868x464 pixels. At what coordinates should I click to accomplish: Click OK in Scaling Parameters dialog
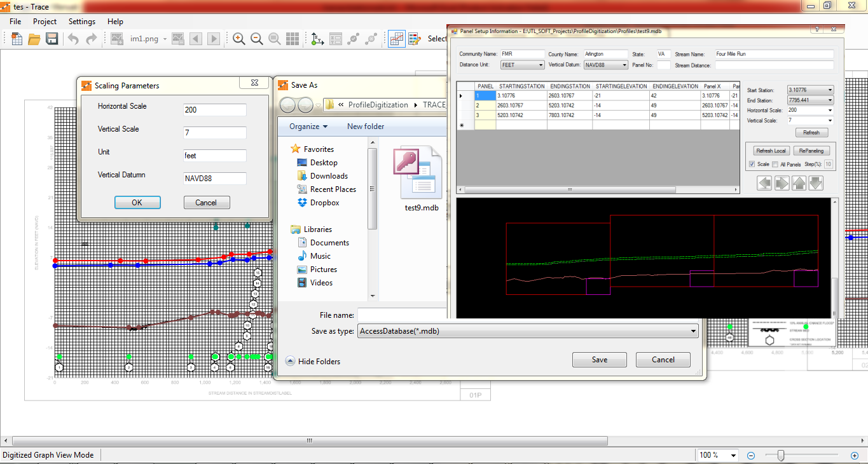click(137, 203)
